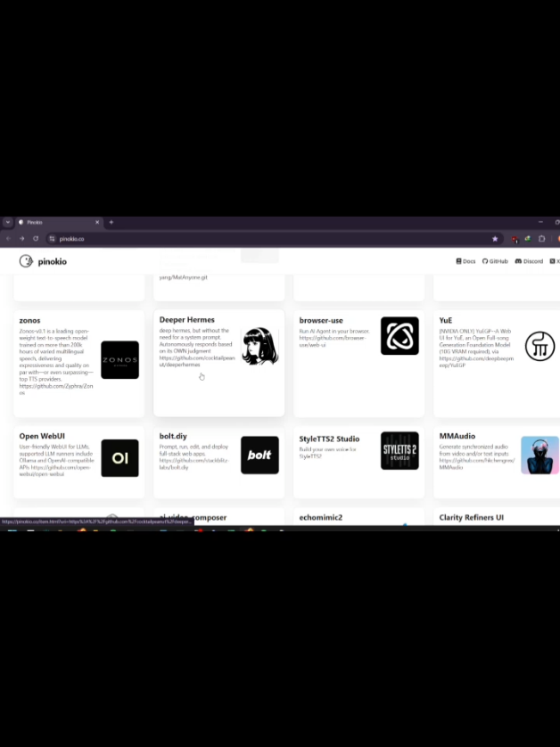Open the browser-use card title
Image resolution: width=560 pixels, height=747 pixels.
click(321, 321)
